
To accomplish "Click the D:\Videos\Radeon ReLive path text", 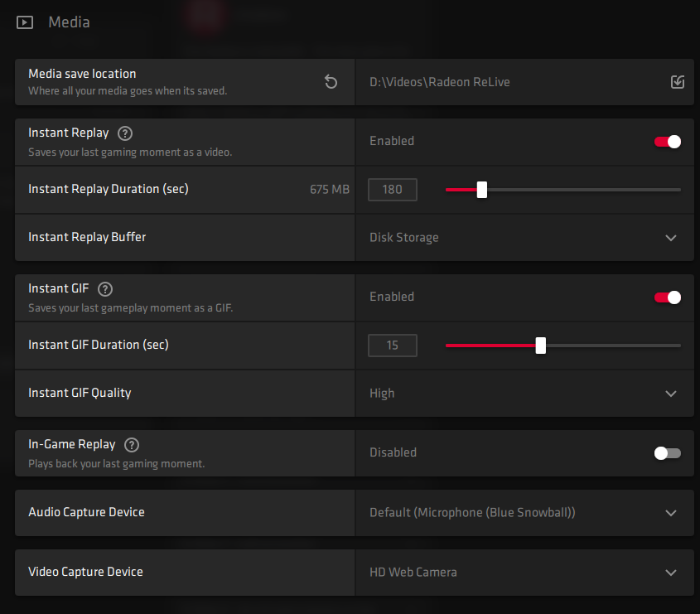I will point(440,82).
